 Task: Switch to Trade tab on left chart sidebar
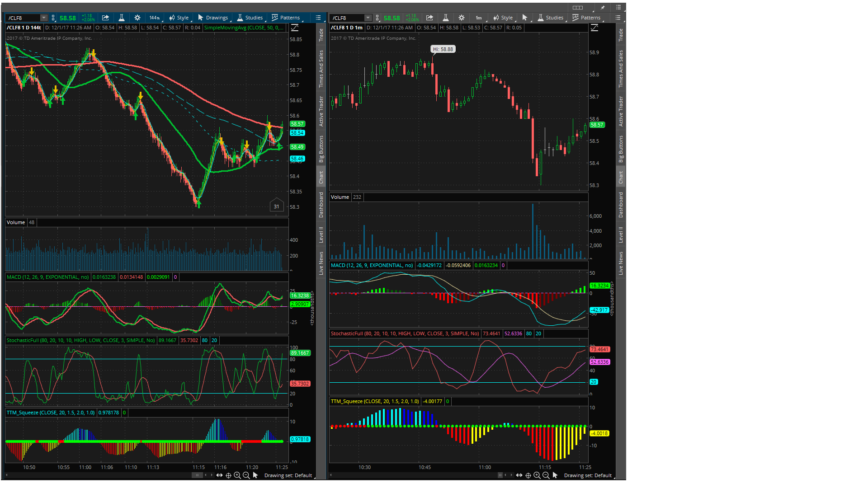coord(321,35)
